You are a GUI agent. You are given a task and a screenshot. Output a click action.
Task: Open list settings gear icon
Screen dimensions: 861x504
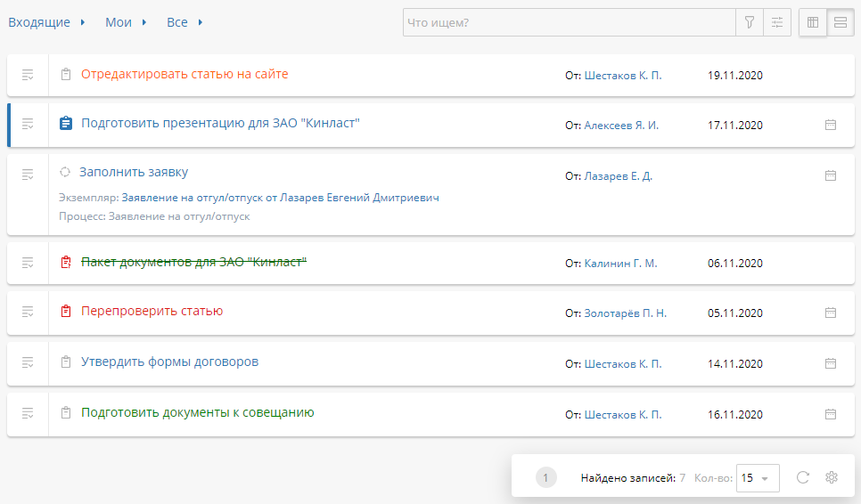point(832,477)
